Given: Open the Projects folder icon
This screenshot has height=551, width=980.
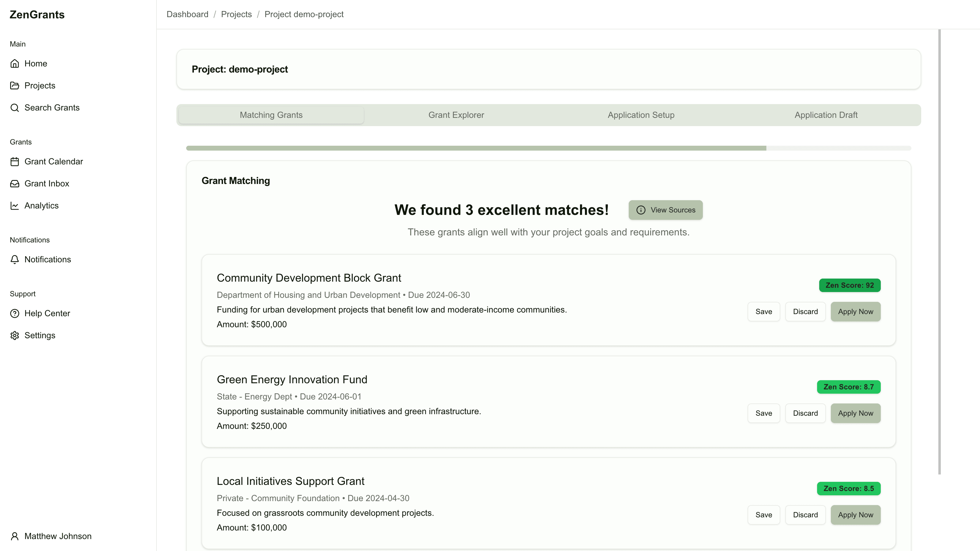Looking at the screenshot, I should point(15,86).
